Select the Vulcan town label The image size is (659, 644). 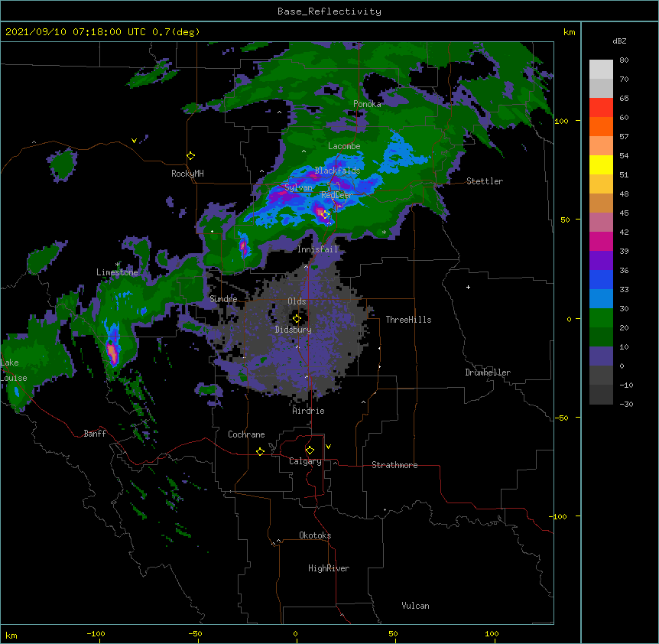click(x=415, y=606)
